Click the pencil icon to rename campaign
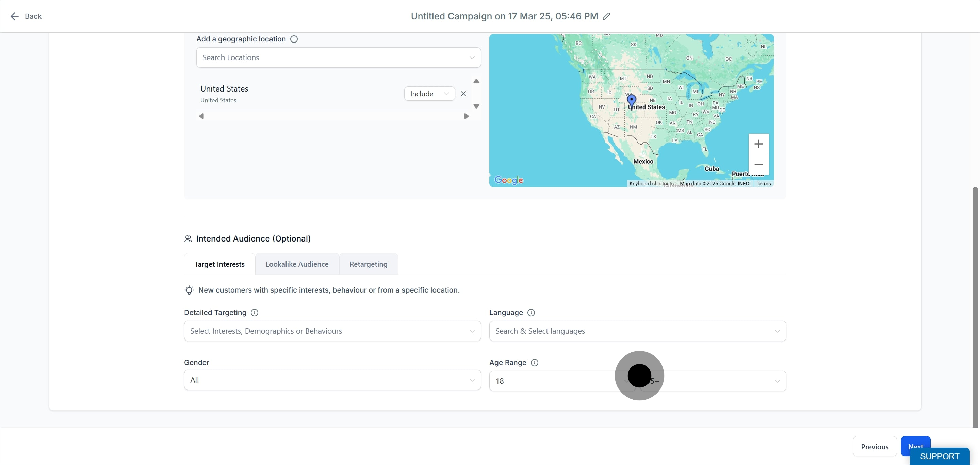This screenshot has width=980, height=465. [606, 16]
